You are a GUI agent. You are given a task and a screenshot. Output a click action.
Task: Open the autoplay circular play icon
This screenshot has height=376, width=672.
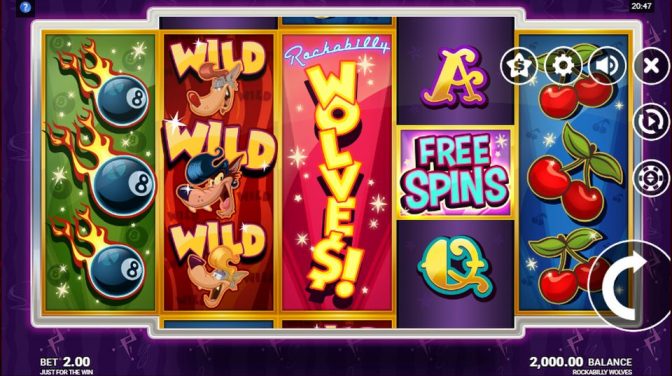[x=651, y=122]
